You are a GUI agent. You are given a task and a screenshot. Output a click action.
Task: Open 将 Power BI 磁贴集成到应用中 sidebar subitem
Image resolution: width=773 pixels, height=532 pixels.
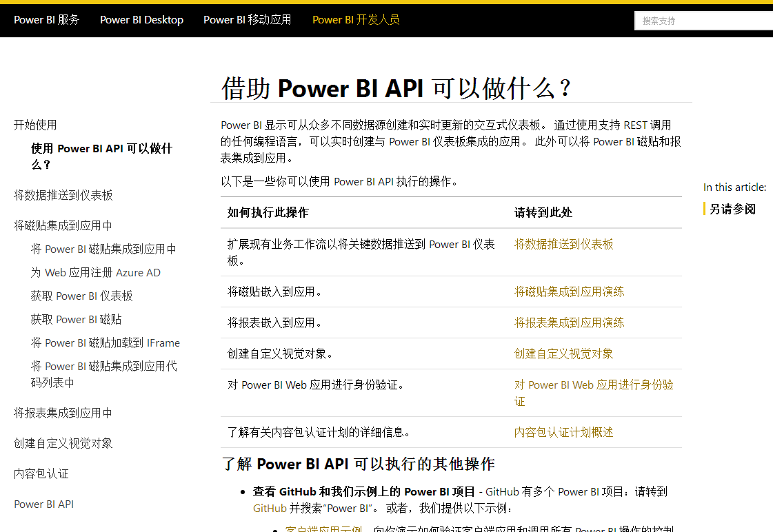coord(103,249)
